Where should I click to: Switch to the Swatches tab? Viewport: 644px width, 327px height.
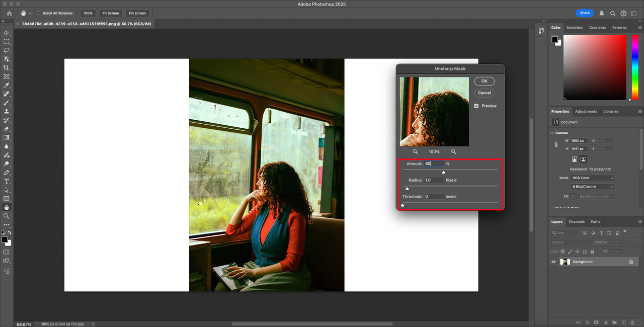click(575, 28)
